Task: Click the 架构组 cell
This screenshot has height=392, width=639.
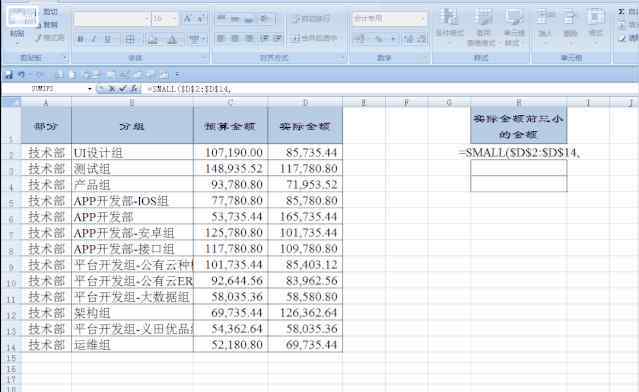Action: click(132, 313)
